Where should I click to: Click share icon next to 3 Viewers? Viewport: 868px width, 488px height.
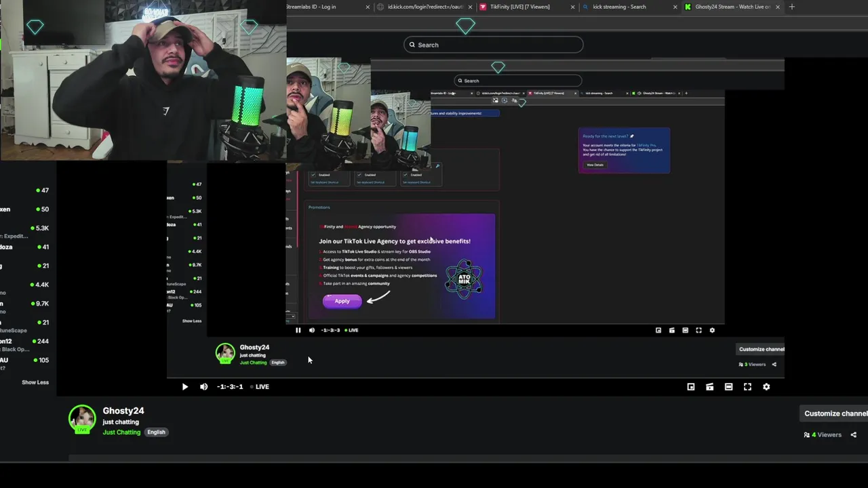pos(774,365)
